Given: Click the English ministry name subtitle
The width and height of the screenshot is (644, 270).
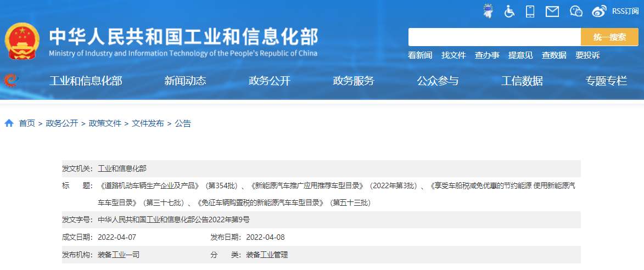Looking at the screenshot, I should point(183,53).
